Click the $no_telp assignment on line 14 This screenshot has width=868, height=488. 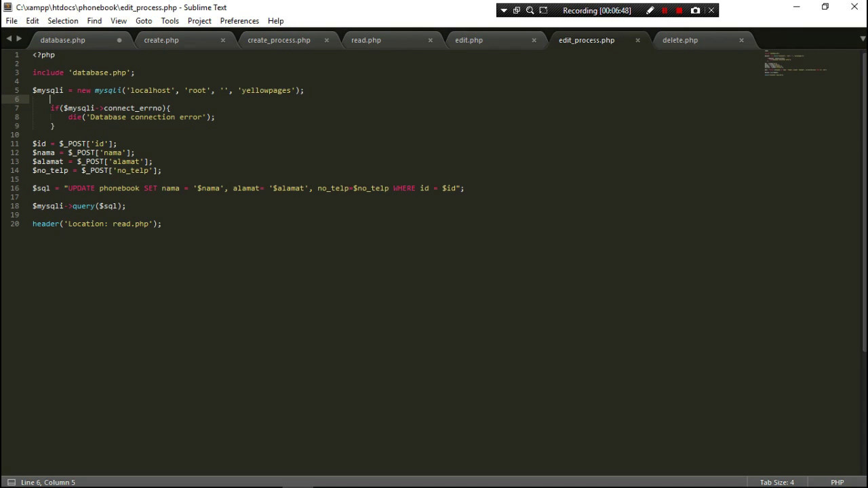pyautogui.click(x=97, y=170)
